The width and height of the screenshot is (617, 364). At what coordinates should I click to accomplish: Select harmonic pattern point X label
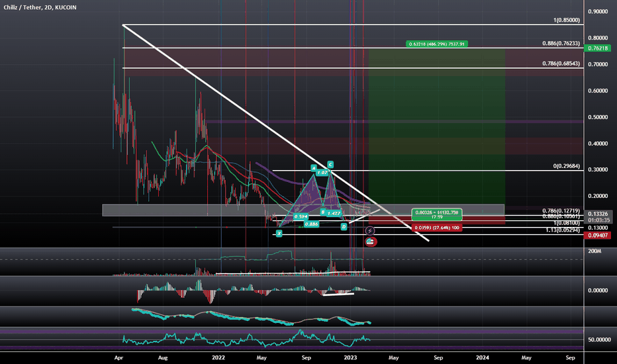click(x=279, y=234)
